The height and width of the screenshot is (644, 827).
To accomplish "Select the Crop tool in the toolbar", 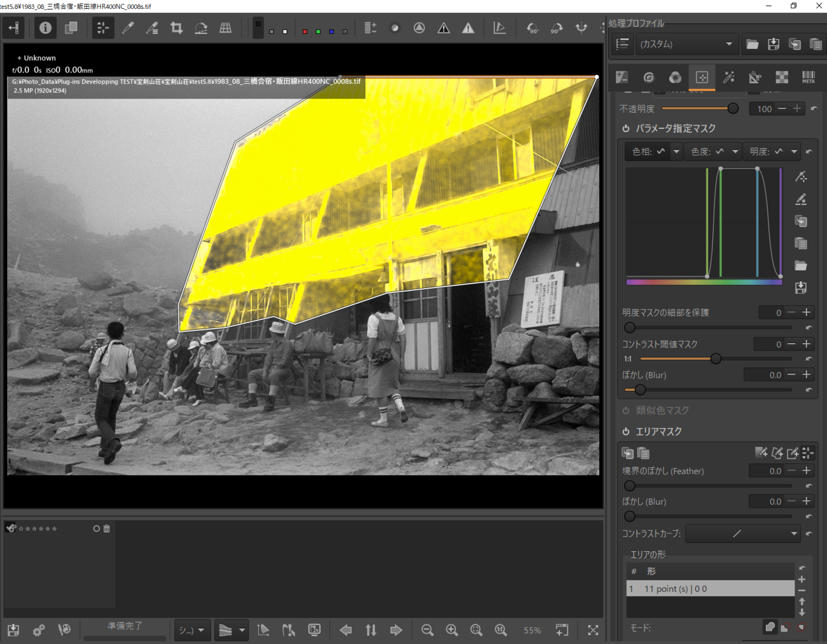I will coord(176,28).
